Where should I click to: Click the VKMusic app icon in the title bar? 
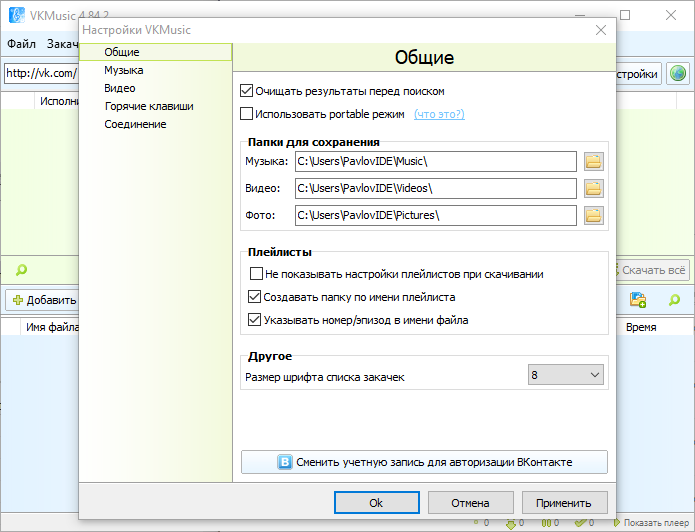17,15
